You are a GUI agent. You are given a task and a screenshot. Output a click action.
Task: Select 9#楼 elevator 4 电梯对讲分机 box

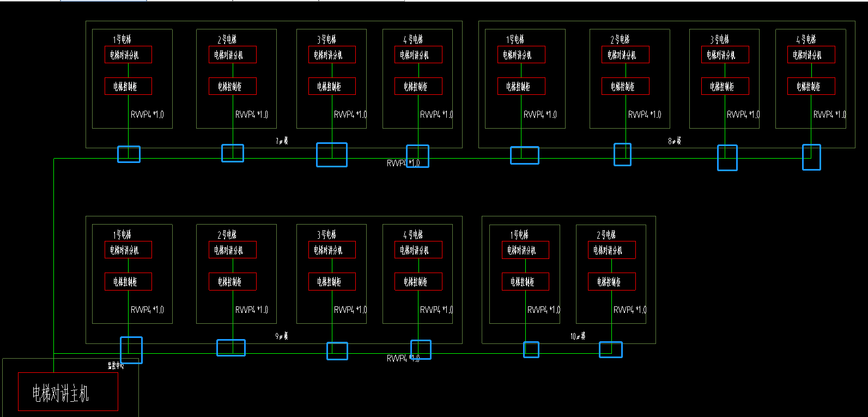[418, 250]
